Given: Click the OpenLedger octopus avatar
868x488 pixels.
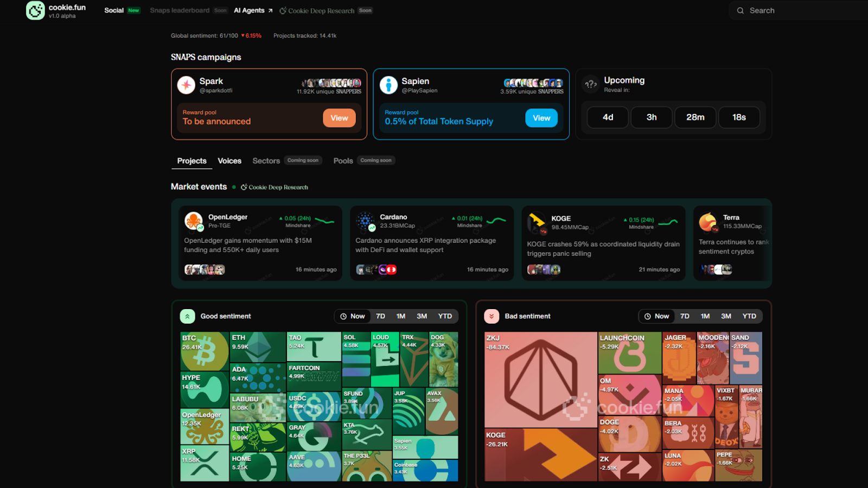Looking at the screenshot, I should (194, 221).
